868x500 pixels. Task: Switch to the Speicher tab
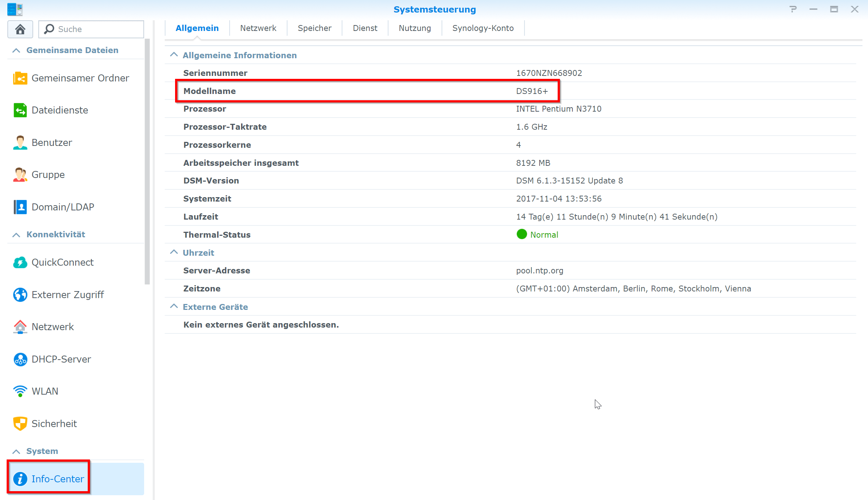pyautogui.click(x=314, y=28)
